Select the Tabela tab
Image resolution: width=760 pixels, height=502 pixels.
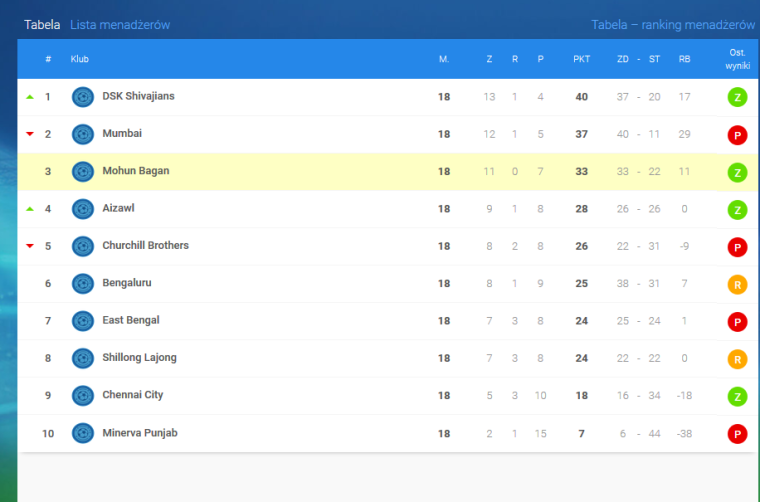[42, 25]
